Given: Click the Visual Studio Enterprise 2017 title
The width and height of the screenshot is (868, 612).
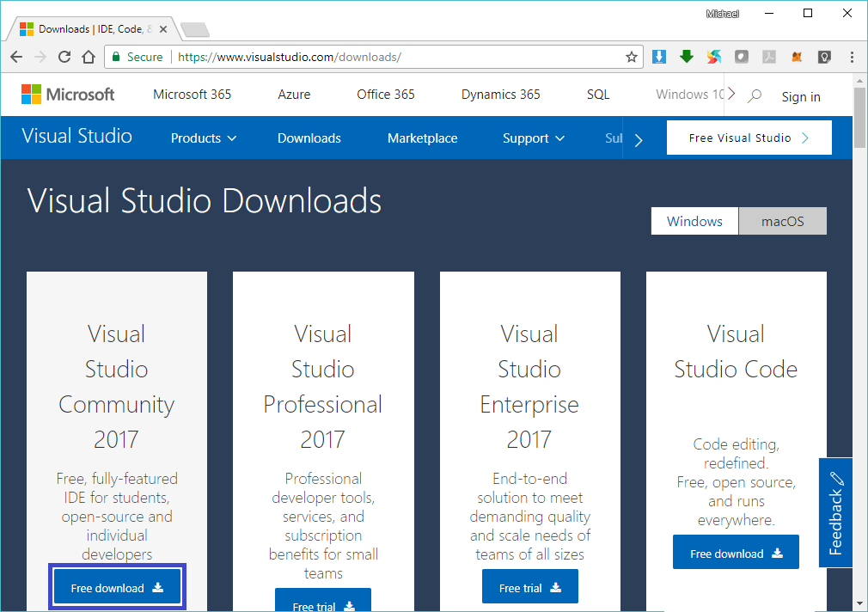Looking at the screenshot, I should (529, 387).
